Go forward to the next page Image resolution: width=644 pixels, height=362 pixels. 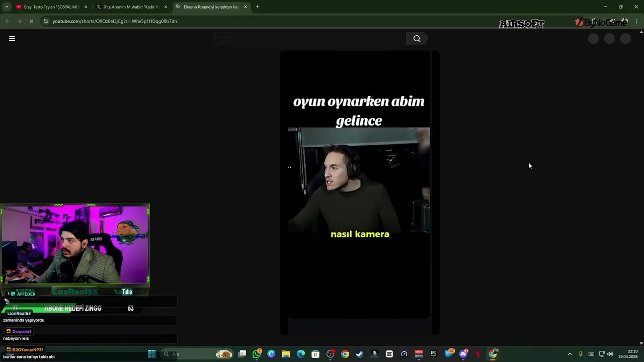click(x=19, y=21)
